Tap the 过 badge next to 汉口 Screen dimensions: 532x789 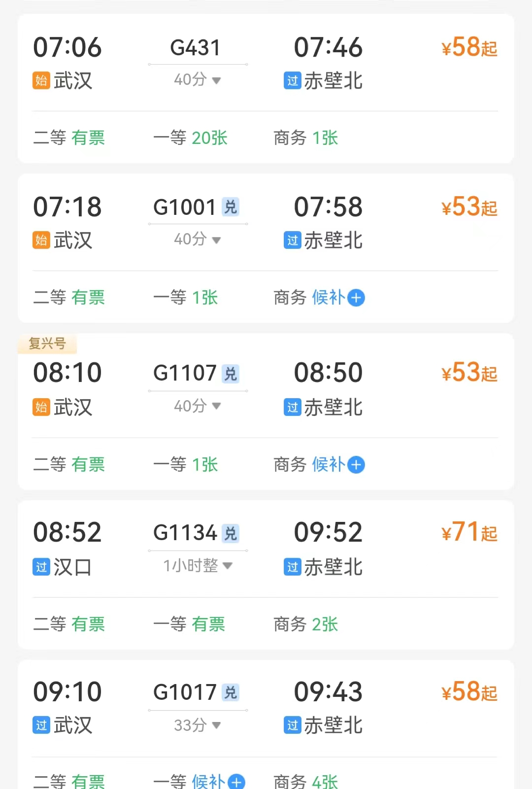[41, 567]
